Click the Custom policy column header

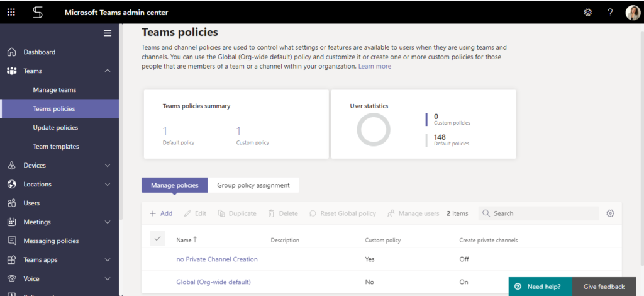383,240
